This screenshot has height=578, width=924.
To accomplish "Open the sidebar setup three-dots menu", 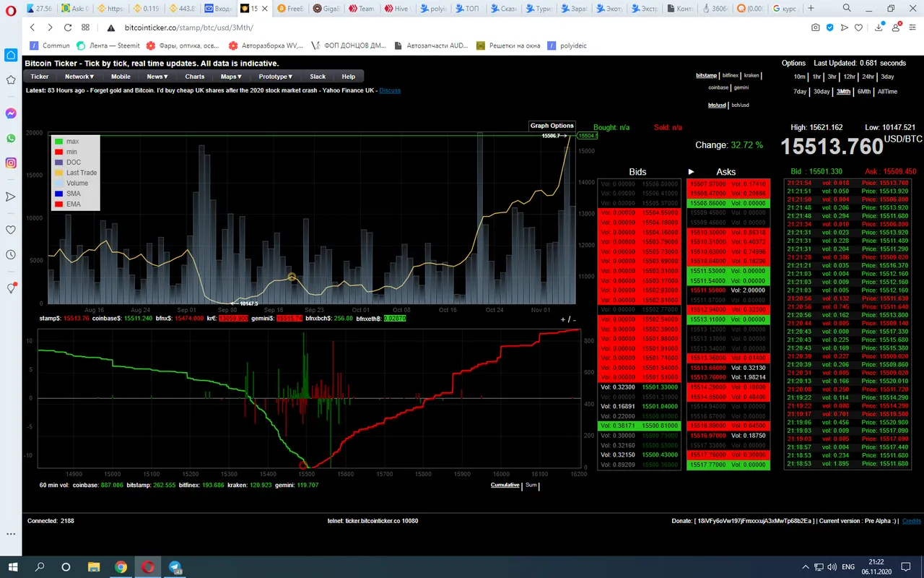I will pos(11,534).
